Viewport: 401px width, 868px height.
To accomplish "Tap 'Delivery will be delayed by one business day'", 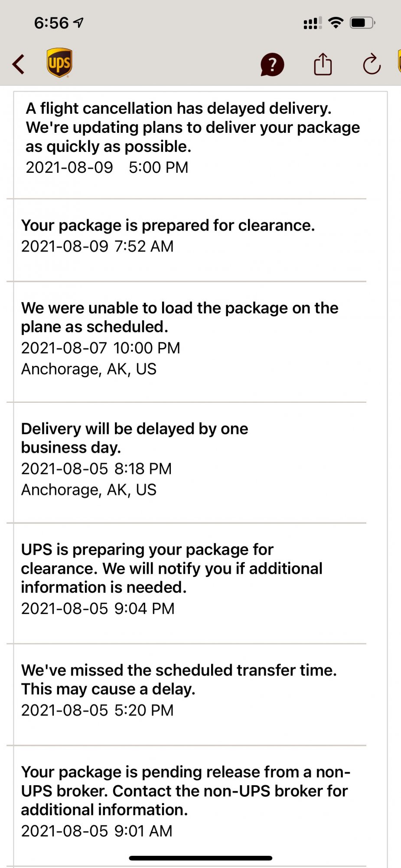I will (134, 437).
